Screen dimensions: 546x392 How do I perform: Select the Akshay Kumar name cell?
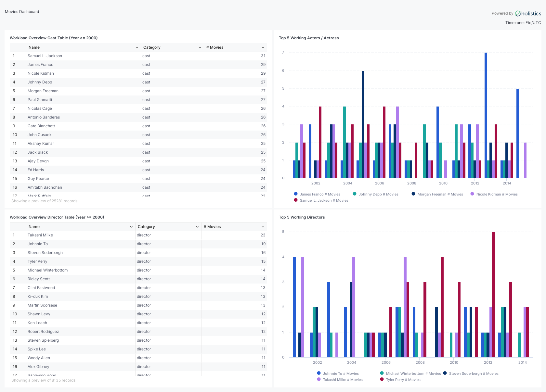tap(83, 144)
